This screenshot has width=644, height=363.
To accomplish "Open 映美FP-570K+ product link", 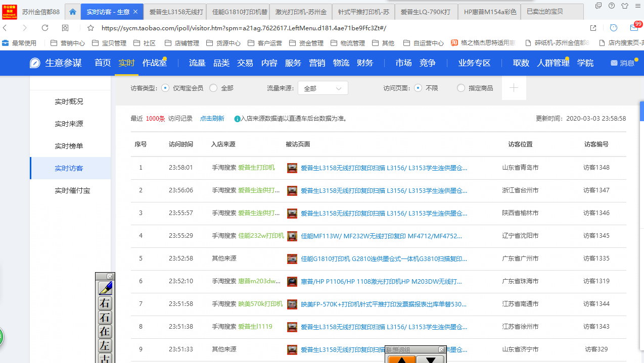I will (x=384, y=304).
